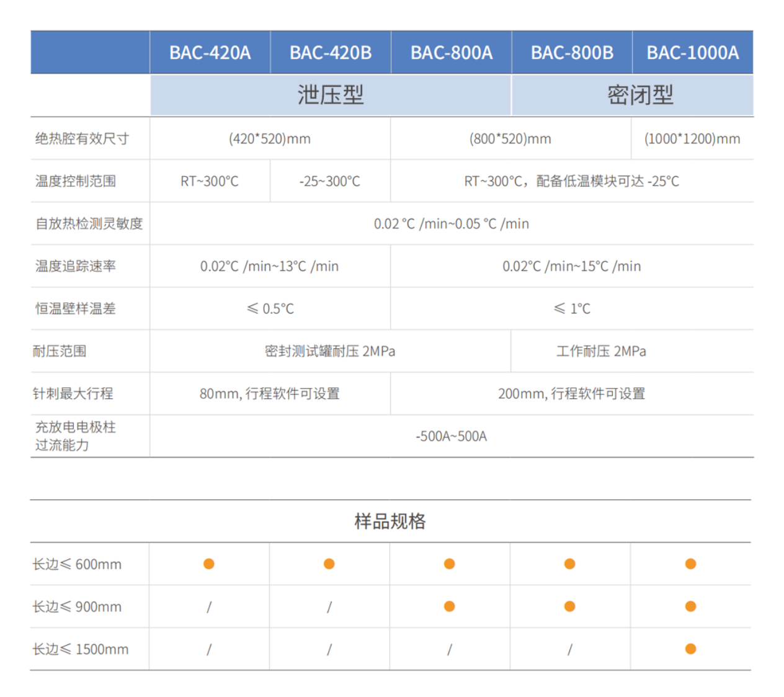The image size is (784, 697).
Task: Click the BAC-420A slash in the 长边≤900mm row
Action: tap(209, 607)
